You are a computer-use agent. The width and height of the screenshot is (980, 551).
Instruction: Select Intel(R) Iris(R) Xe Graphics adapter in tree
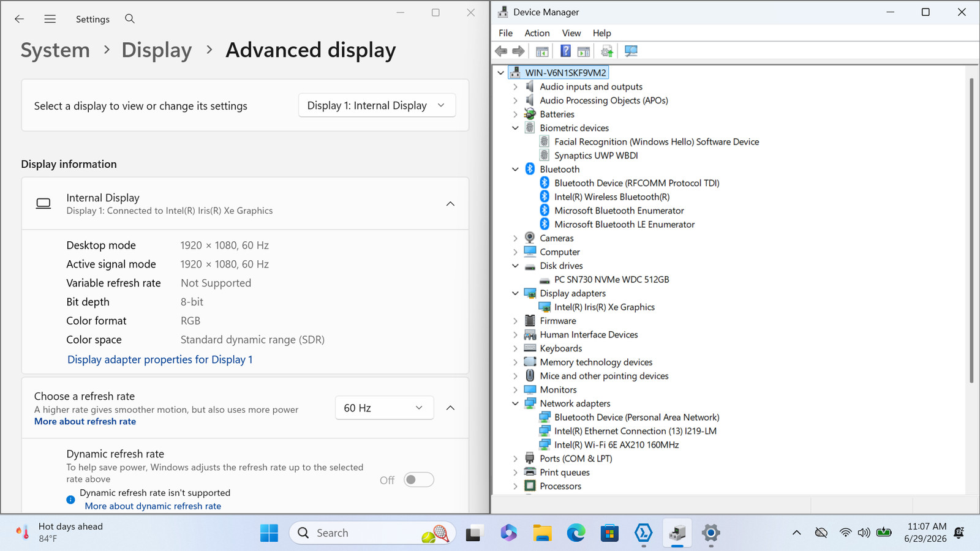click(x=605, y=307)
